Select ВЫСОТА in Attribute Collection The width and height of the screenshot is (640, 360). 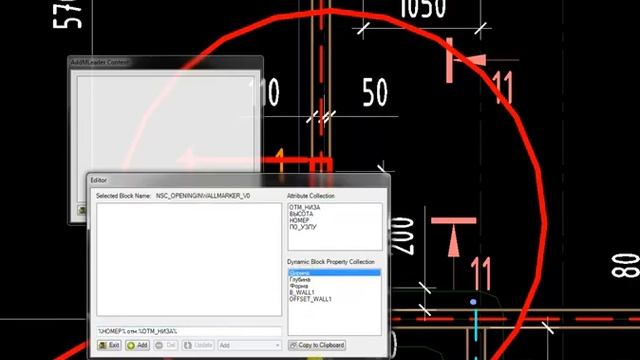pyautogui.click(x=301, y=214)
